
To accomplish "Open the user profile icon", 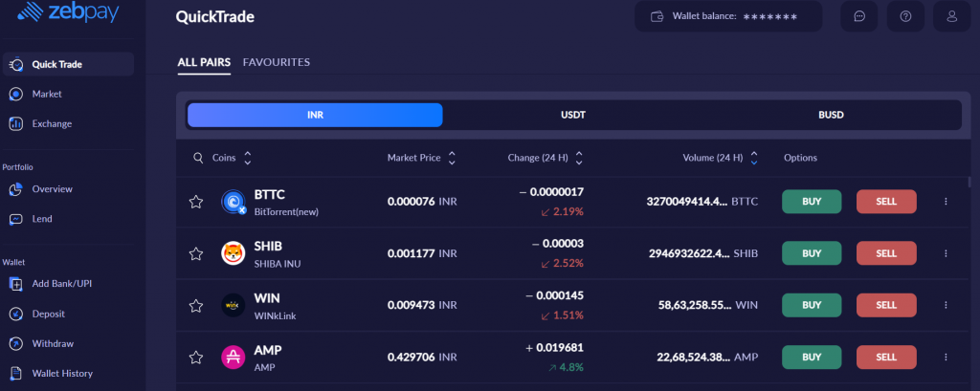I will click(951, 16).
